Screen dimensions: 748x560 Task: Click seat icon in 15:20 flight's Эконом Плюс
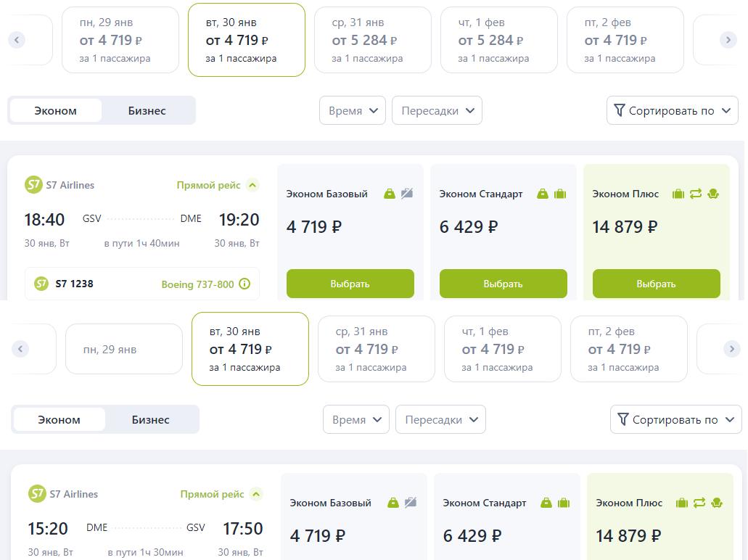pos(716,503)
